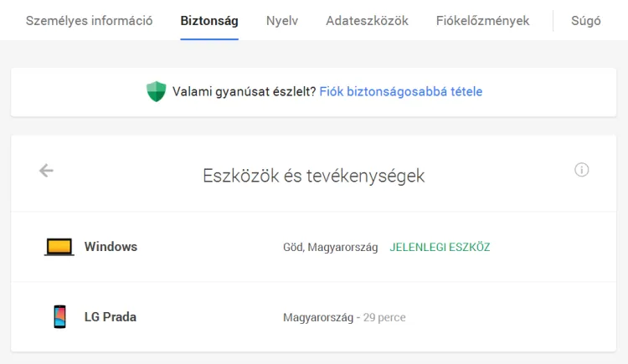Click the Göd, Magyarország location text
This screenshot has width=628, height=364.
(331, 248)
